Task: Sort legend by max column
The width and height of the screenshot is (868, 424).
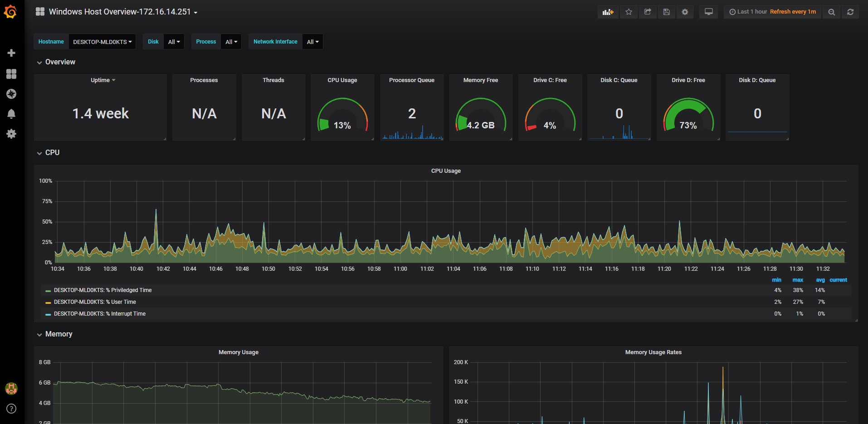Action: tap(798, 280)
